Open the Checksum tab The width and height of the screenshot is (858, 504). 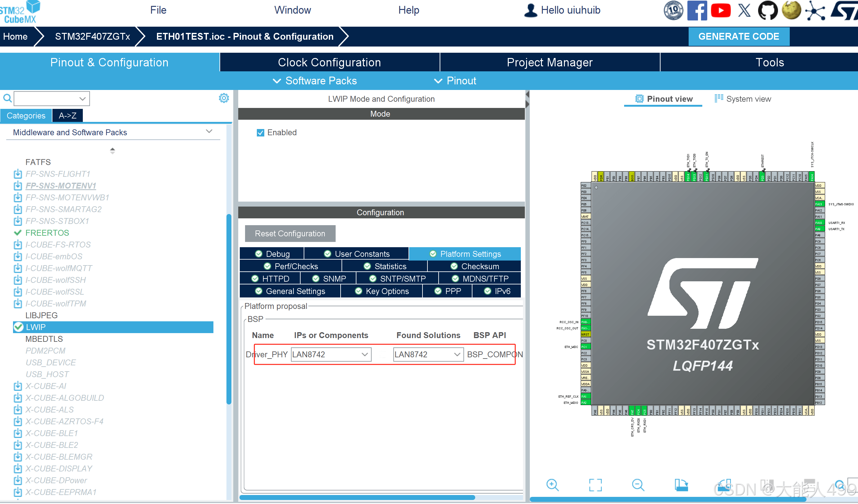click(x=474, y=266)
